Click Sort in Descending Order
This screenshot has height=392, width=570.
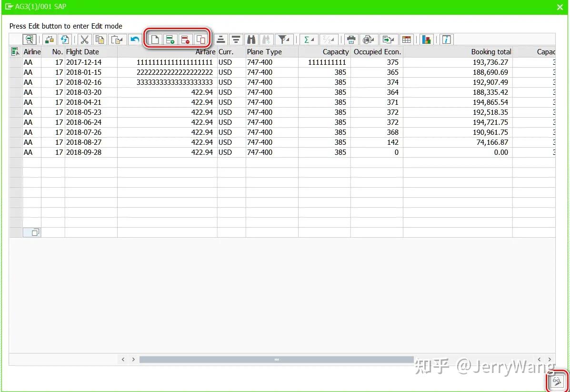pyautogui.click(x=236, y=39)
